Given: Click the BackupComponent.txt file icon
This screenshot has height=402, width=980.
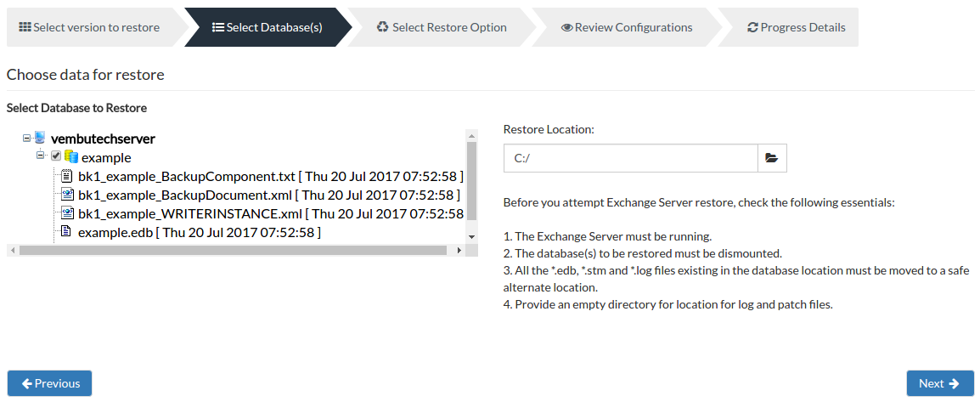Looking at the screenshot, I should click(67, 175).
